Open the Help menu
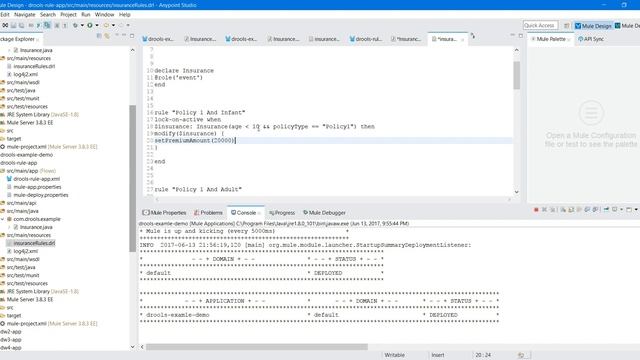This screenshot has height=360, width=640. pyautogui.click(x=124, y=14)
